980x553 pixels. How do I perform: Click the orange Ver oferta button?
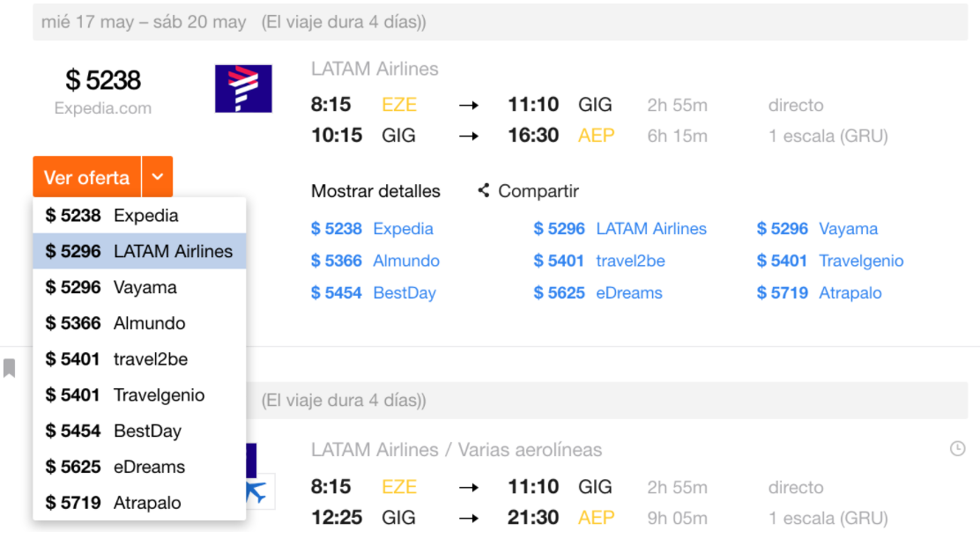[x=87, y=177]
